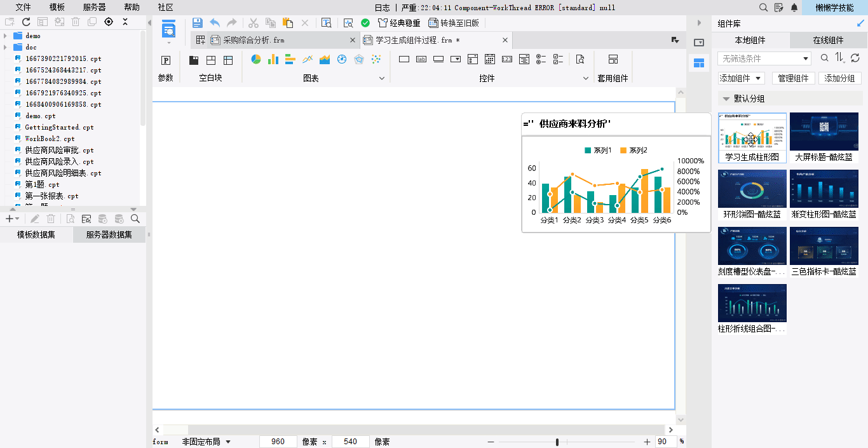Click the save icon in the toolbar

[197, 23]
